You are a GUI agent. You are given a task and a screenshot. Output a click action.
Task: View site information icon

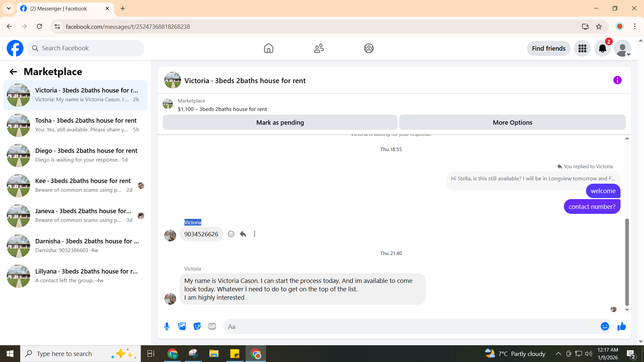57,26
